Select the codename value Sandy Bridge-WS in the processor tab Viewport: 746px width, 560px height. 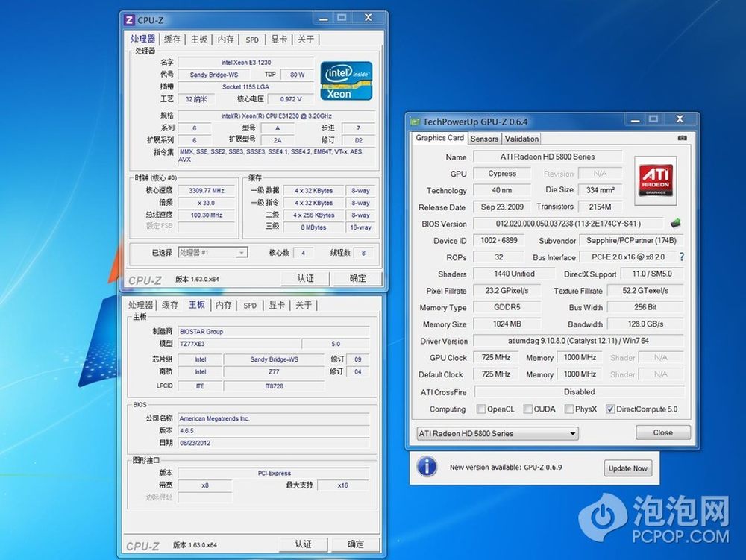click(x=214, y=75)
